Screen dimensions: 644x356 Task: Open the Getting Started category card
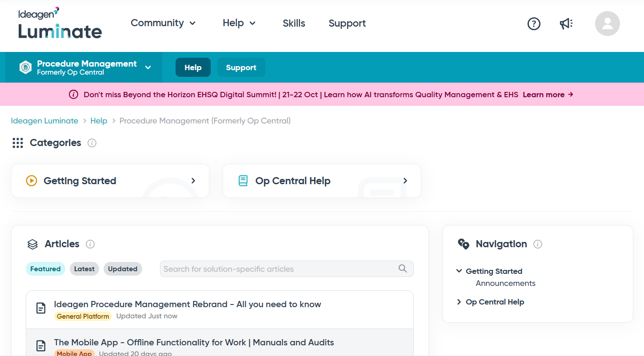(x=110, y=181)
